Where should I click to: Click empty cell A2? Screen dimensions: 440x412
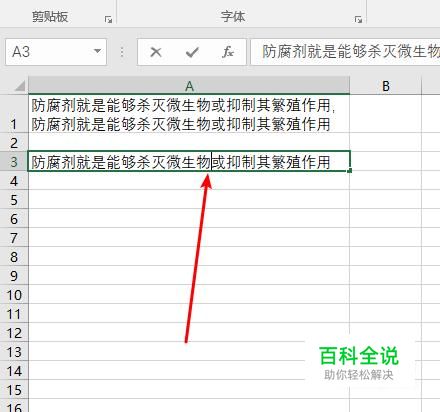[189, 142]
